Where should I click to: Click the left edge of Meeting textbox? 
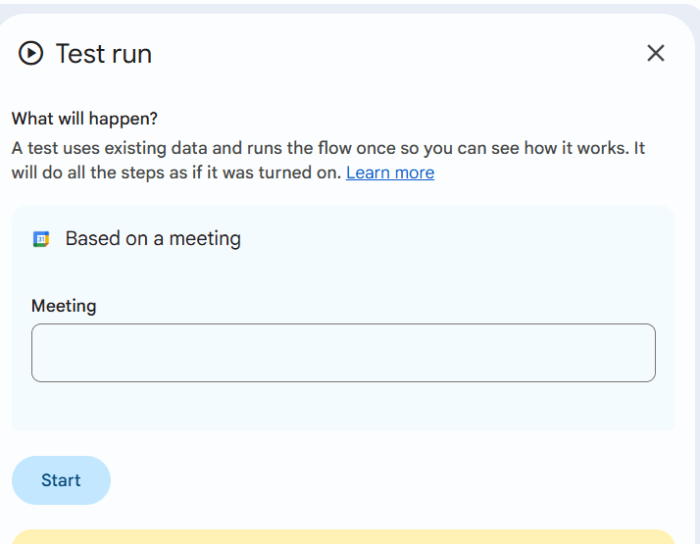[x=38, y=353]
